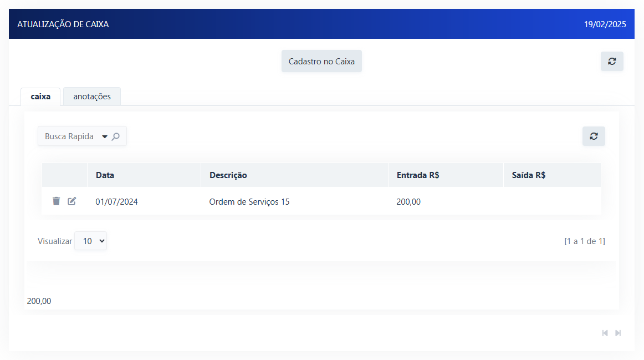The height and width of the screenshot is (360, 644).
Task: Click the 19/02/2025 date in header
Action: pyautogui.click(x=605, y=24)
